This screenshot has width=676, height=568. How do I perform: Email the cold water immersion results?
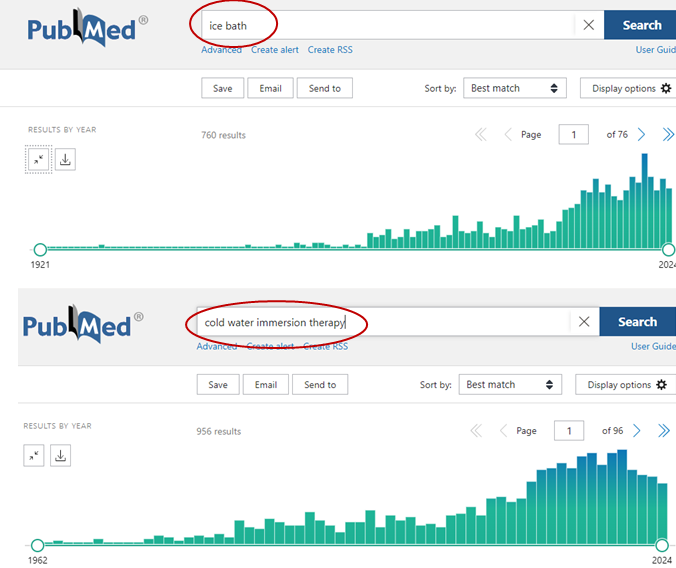tap(266, 384)
